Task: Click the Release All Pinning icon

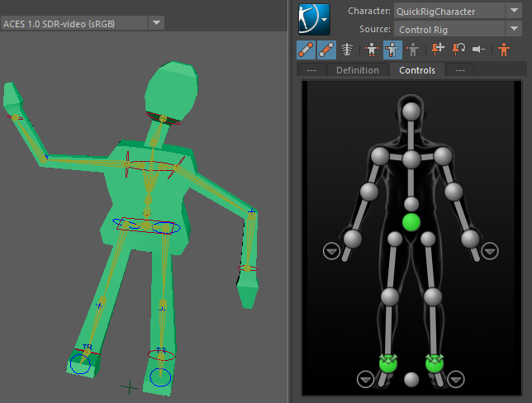Action: click(x=478, y=50)
